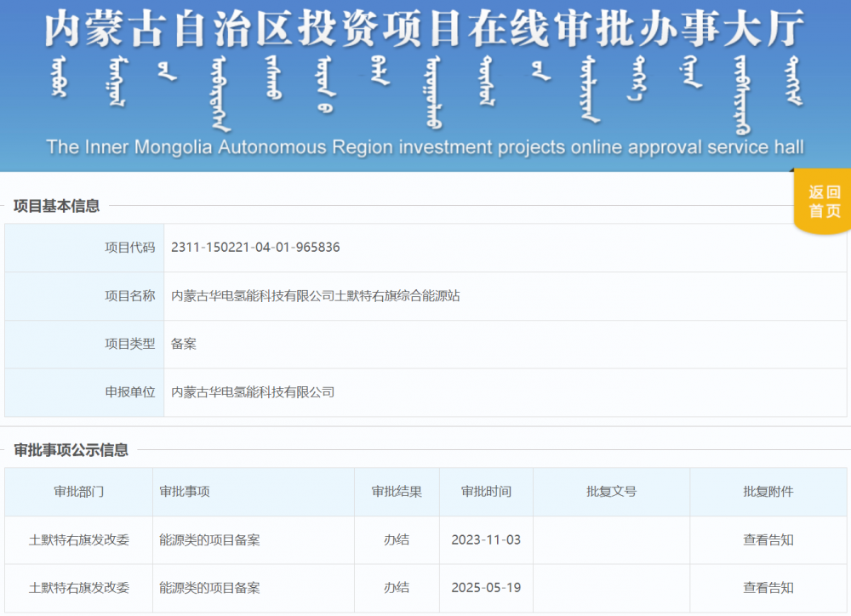Screen dimensions: 851x616
Task: Click the 批复文号 column header
Action: tap(611, 492)
